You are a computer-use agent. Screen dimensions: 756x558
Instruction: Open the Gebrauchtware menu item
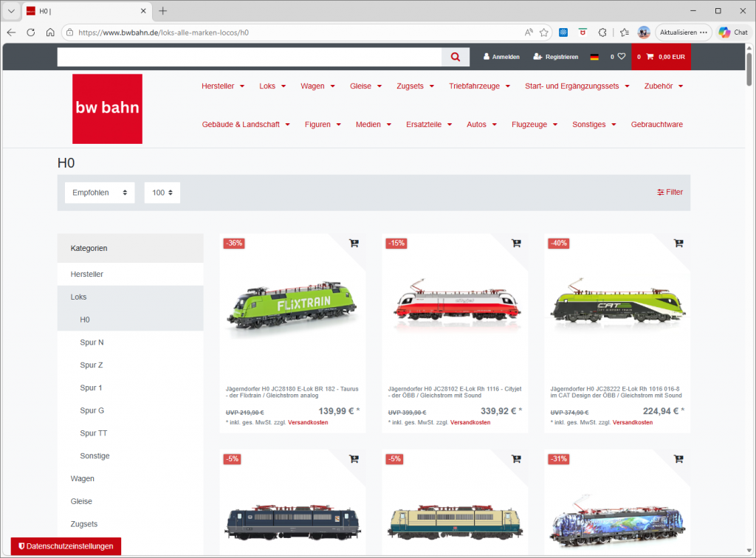pyautogui.click(x=656, y=125)
